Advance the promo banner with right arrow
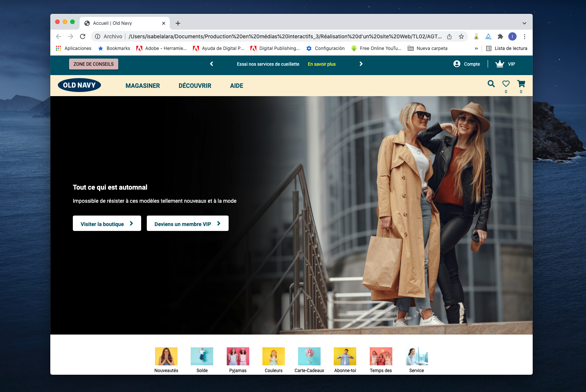The width and height of the screenshot is (586, 392). pyautogui.click(x=361, y=64)
